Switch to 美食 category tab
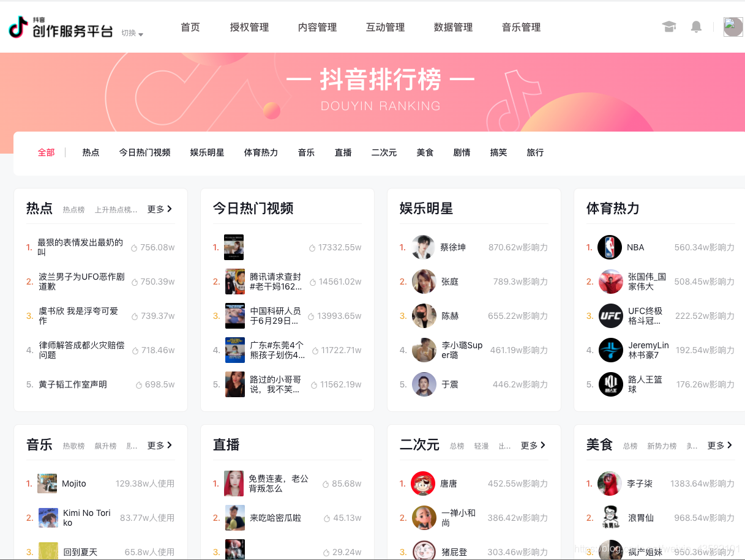The width and height of the screenshot is (745, 560). coord(425,152)
